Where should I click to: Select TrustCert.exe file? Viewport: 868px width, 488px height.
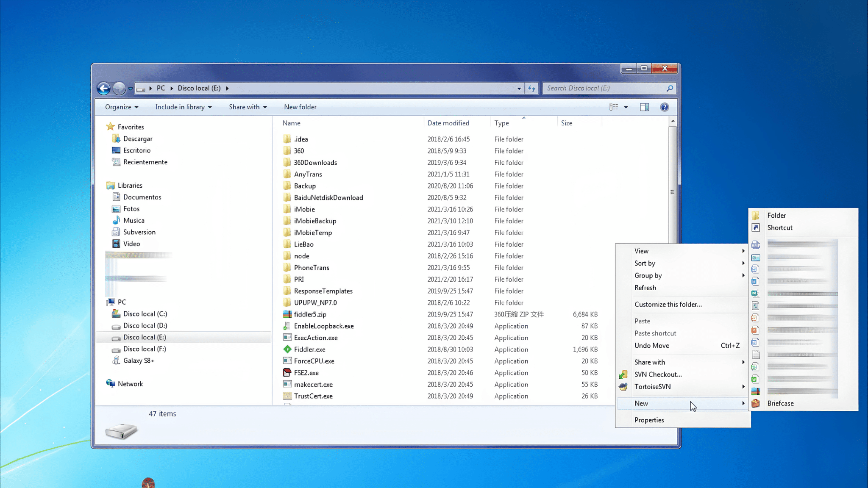(313, 396)
